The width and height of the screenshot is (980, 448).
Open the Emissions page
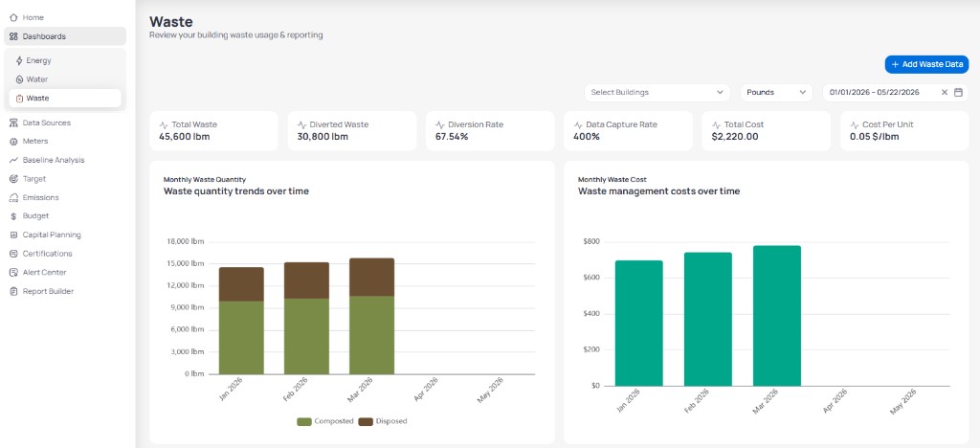(x=65, y=197)
